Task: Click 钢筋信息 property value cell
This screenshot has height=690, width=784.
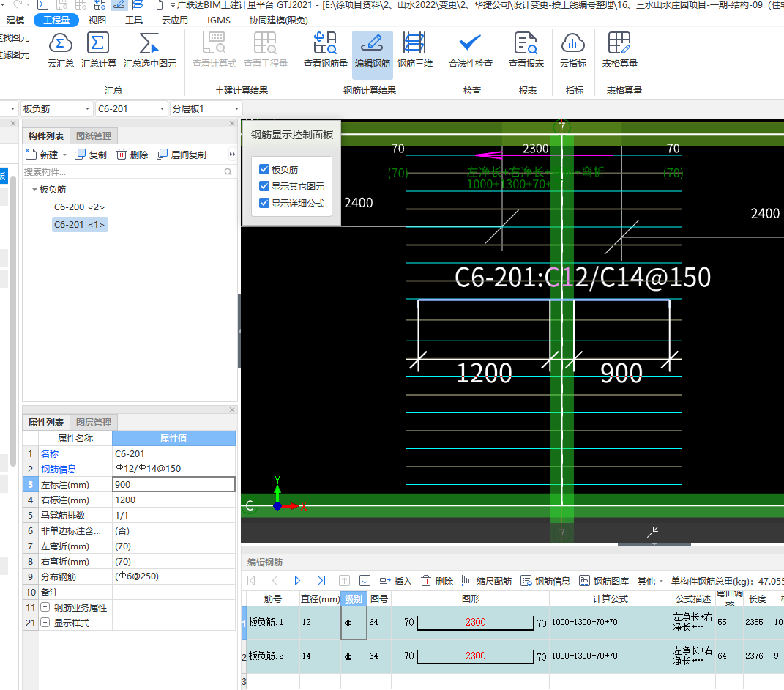Action: click(x=173, y=469)
